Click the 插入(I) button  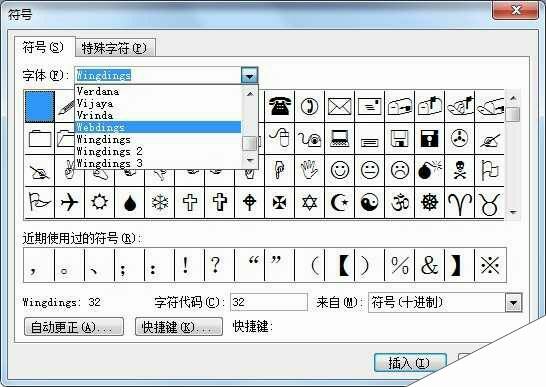click(410, 363)
